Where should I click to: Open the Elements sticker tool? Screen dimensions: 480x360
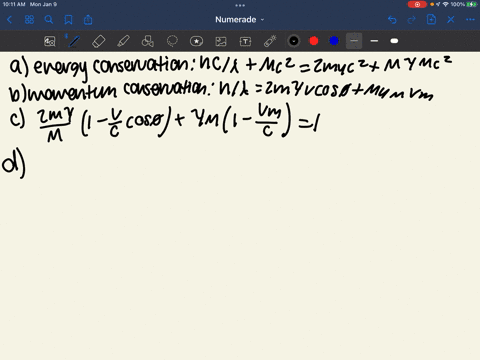pyautogui.click(x=196, y=41)
